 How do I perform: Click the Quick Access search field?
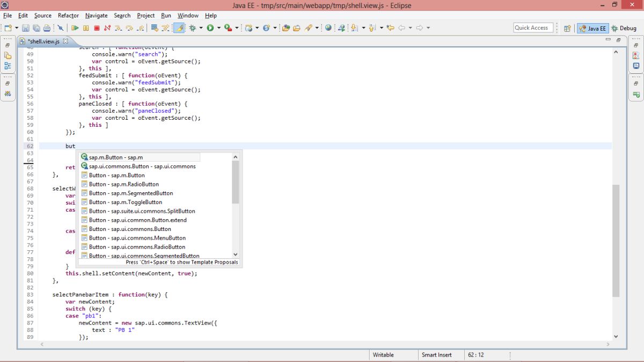click(533, 28)
